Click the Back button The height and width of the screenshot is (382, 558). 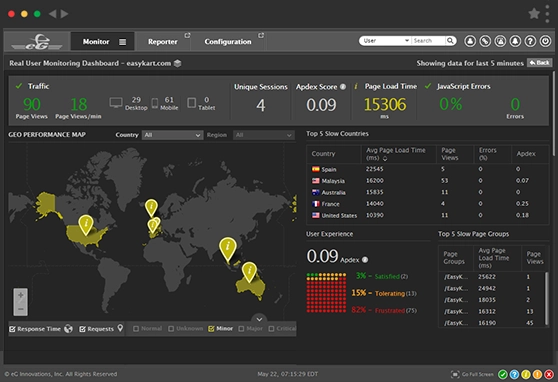pos(540,63)
